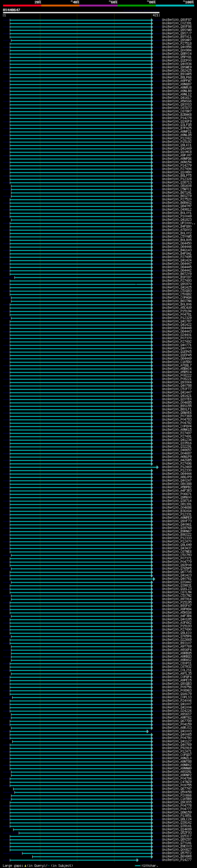This screenshot has width=197, height=868.
Task: Click the orange ~40% identity legend segment
Action: [60, 6]
